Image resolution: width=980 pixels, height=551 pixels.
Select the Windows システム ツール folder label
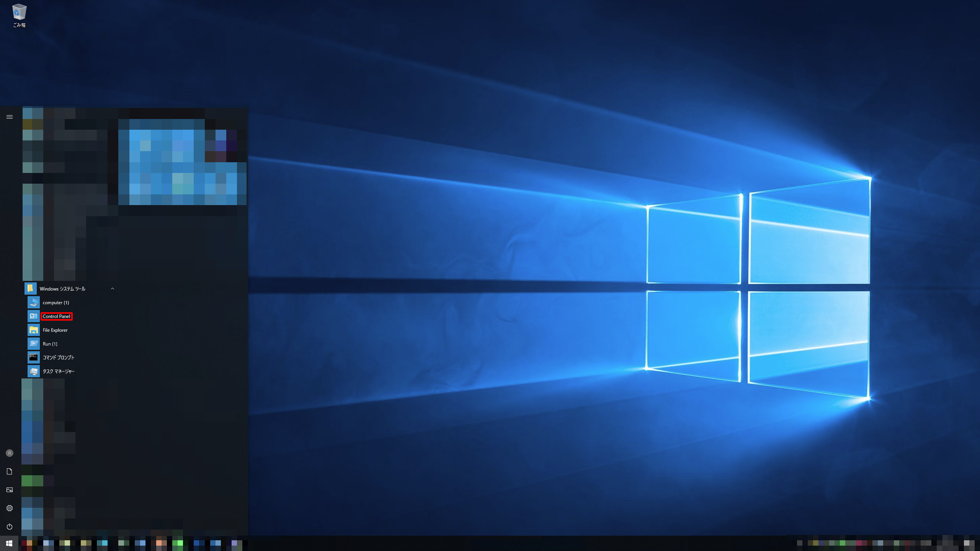coord(62,289)
